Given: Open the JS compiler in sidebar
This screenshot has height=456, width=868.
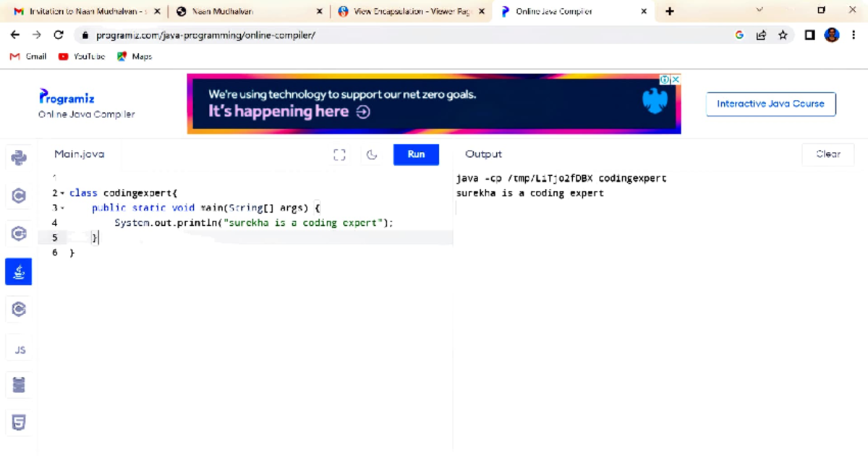Looking at the screenshot, I should coord(20,350).
